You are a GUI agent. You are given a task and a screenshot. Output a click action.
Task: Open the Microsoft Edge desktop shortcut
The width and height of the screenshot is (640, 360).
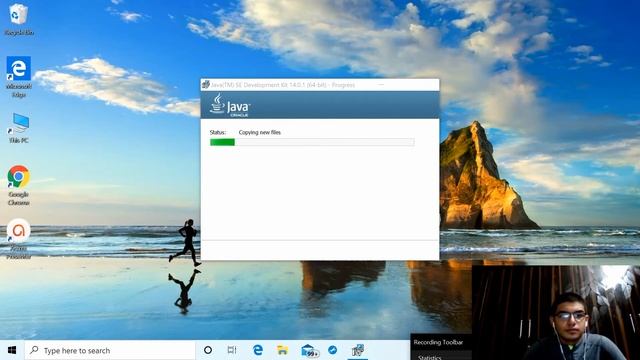click(18, 77)
